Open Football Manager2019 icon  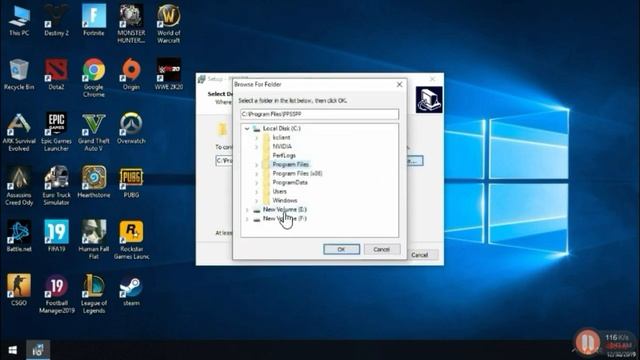(56, 294)
